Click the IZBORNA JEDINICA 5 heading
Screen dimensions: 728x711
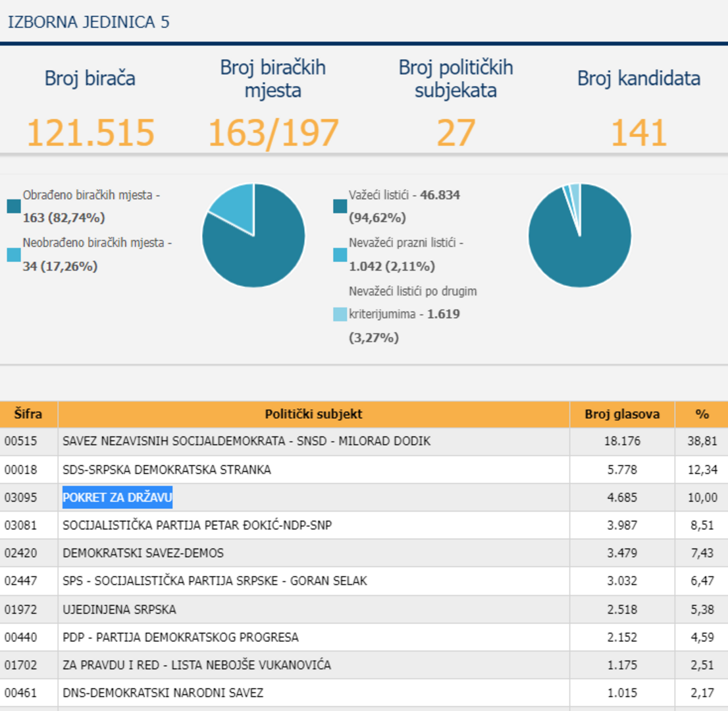tap(88, 22)
